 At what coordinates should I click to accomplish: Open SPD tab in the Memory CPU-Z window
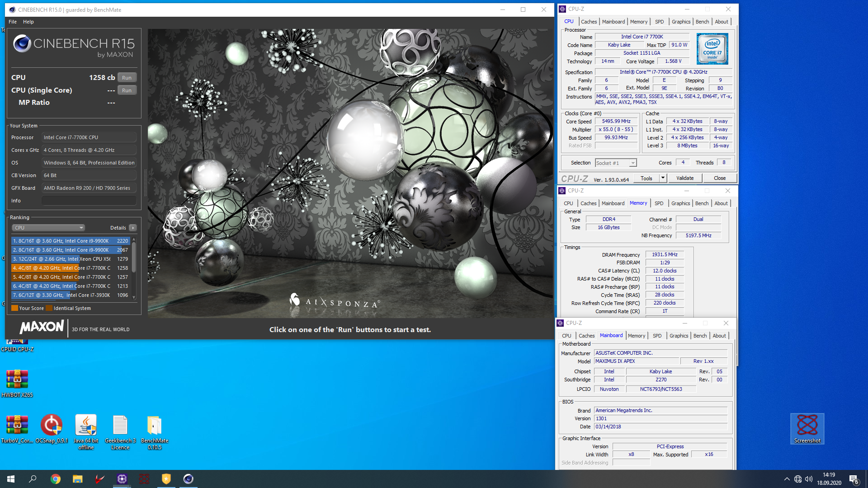click(659, 203)
